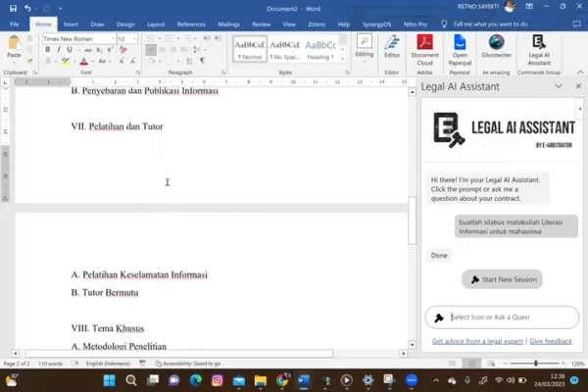This screenshot has height=392, width=588.
Task: Cut the selection with the scissors icon
Action: tap(29, 38)
